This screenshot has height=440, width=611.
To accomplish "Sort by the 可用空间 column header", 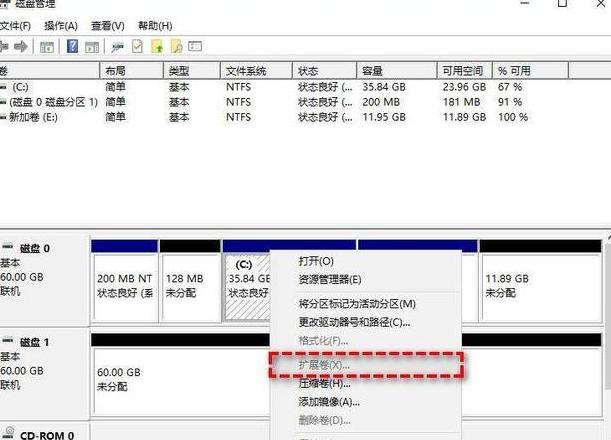I will coord(465,71).
